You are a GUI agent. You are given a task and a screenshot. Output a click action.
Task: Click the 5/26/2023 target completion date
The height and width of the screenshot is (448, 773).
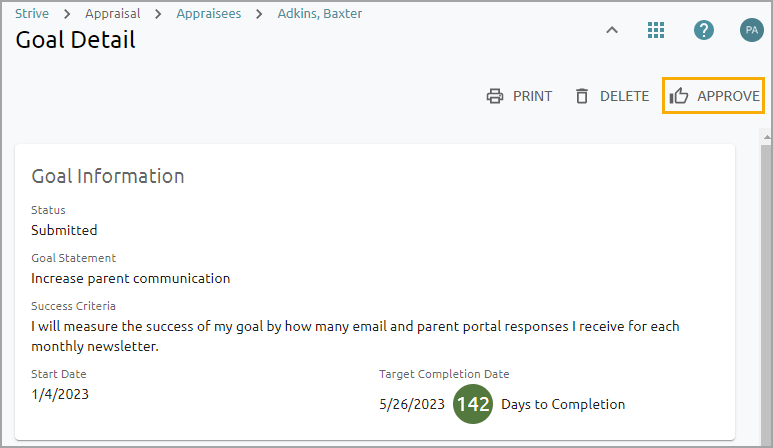[412, 404]
